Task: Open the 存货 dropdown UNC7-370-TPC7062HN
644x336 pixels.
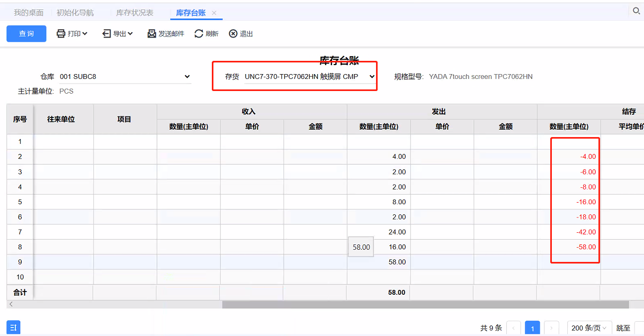Action: pos(310,77)
